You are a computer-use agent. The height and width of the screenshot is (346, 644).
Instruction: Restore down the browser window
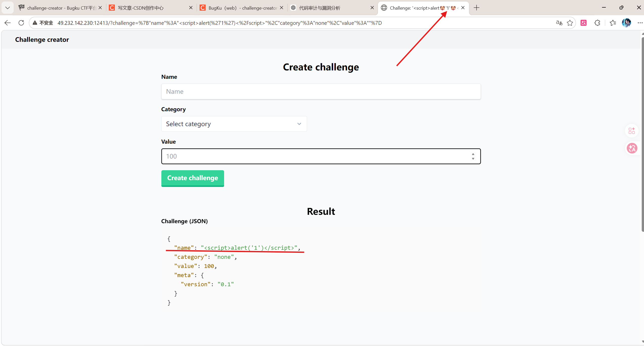pyautogui.click(x=621, y=8)
